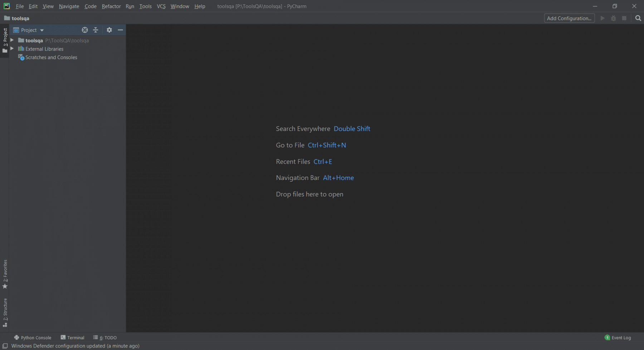
Task: Click the Stop square icon in toolbar
Action: click(x=624, y=18)
